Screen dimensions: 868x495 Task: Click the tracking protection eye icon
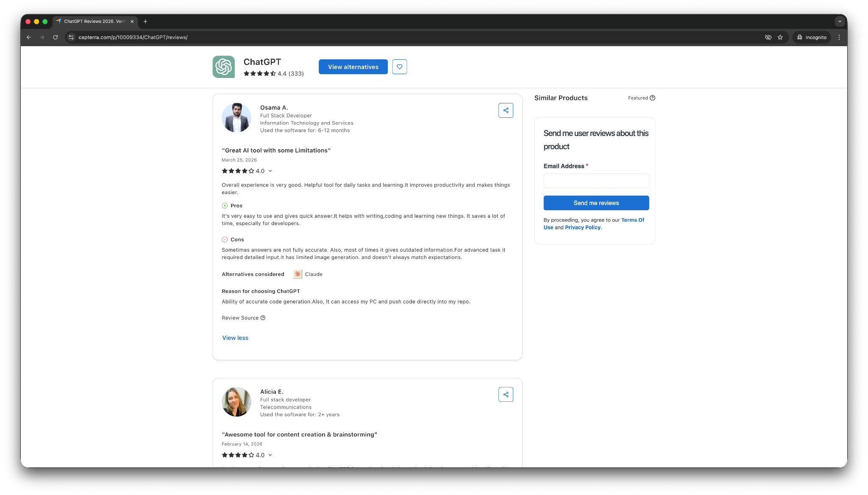click(x=768, y=37)
